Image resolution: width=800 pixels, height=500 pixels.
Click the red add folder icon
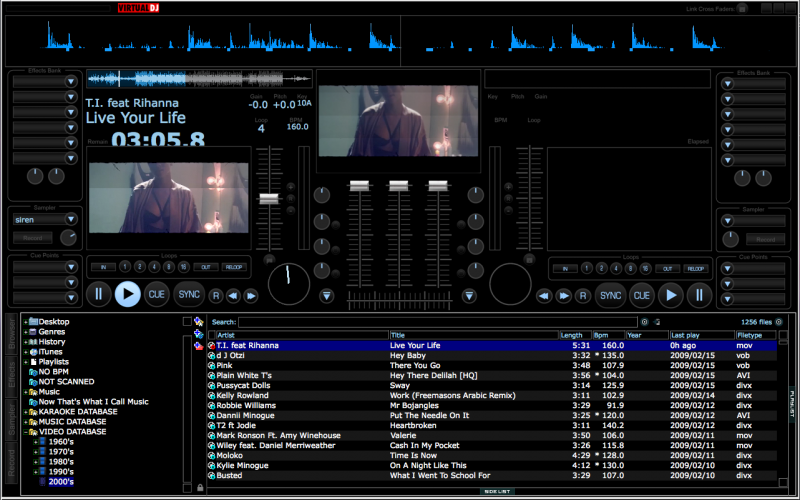(198, 346)
